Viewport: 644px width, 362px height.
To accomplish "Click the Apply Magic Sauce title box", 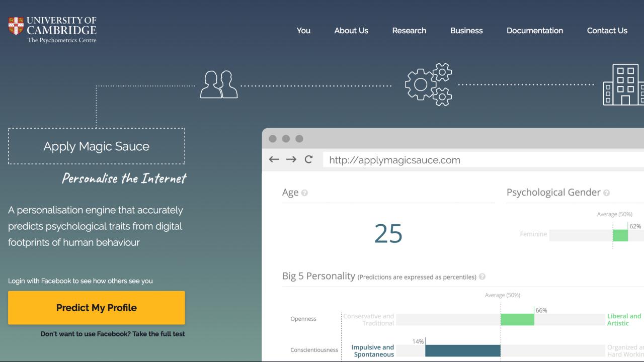I will (x=97, y=146).
